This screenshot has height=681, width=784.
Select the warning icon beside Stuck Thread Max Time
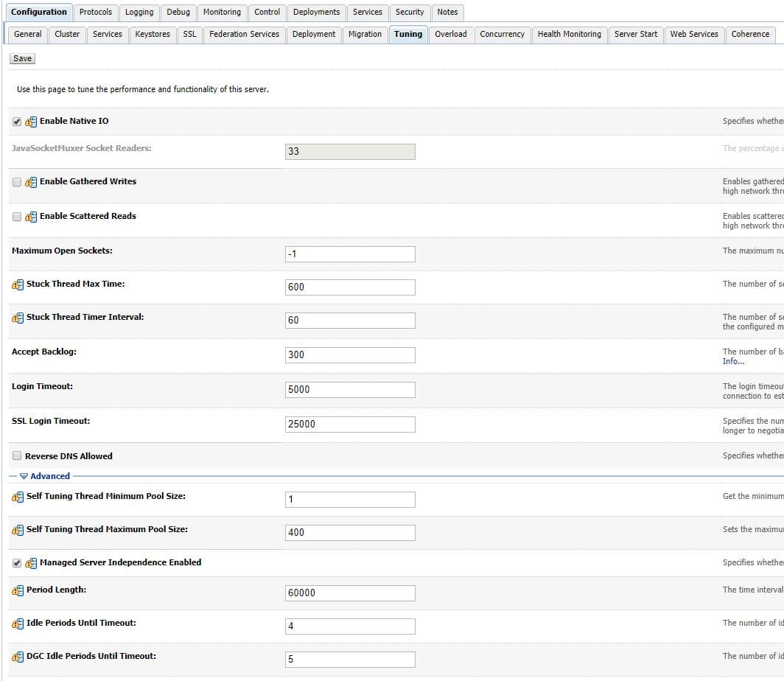pyautogui.click(x=16, y=283)
